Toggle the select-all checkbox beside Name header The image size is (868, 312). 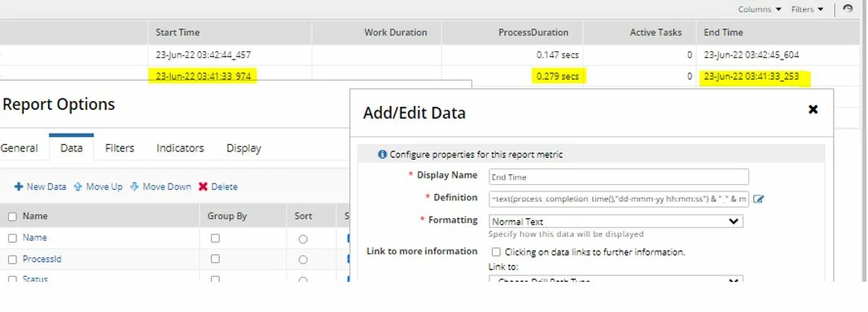pyautogui.click(x=12, y=217)
